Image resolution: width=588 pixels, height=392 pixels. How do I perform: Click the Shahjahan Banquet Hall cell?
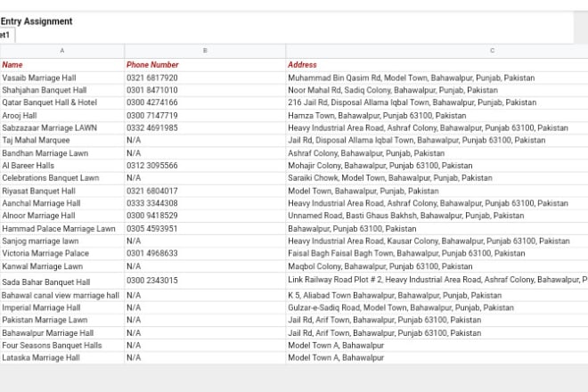(61, 90)
